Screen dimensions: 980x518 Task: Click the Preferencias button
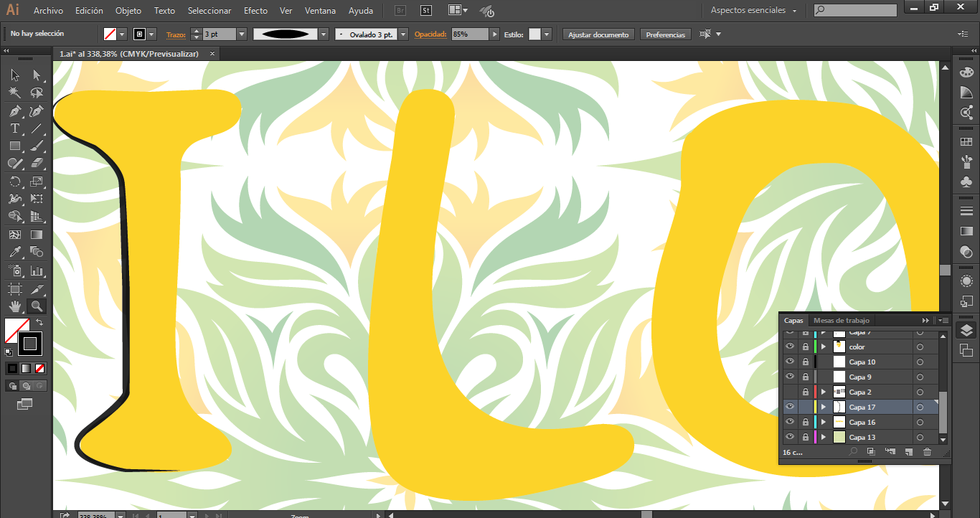coord(665,34)
